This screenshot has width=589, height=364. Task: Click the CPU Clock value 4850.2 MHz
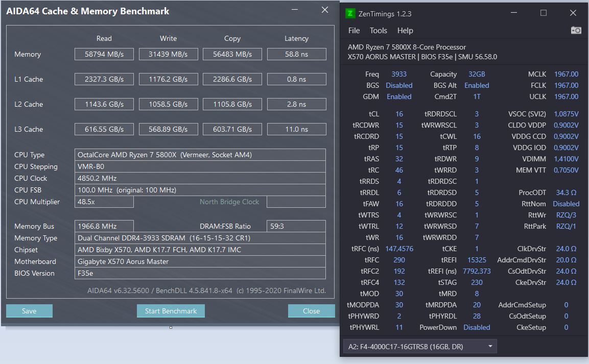[200, 178]
